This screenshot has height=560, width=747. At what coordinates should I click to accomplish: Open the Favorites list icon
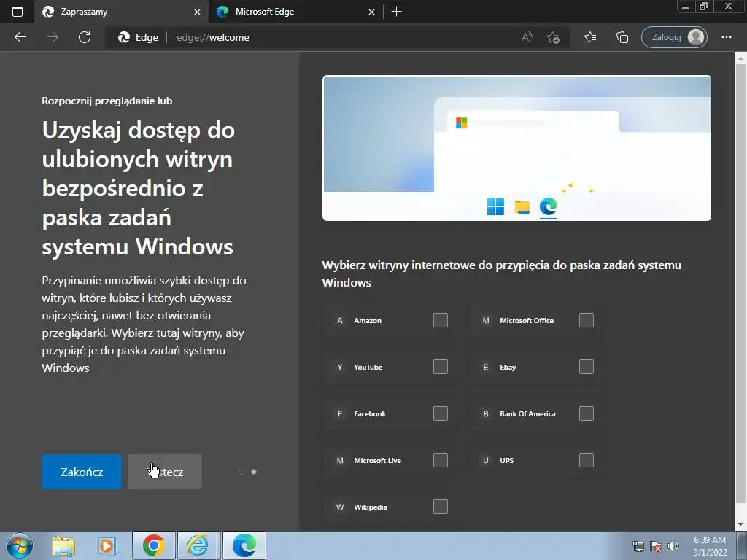click(589, 37)
